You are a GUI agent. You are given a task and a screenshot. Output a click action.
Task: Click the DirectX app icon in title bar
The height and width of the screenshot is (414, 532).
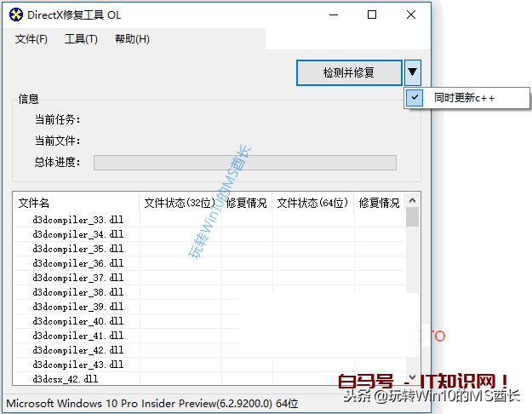[x=14, y=14]
